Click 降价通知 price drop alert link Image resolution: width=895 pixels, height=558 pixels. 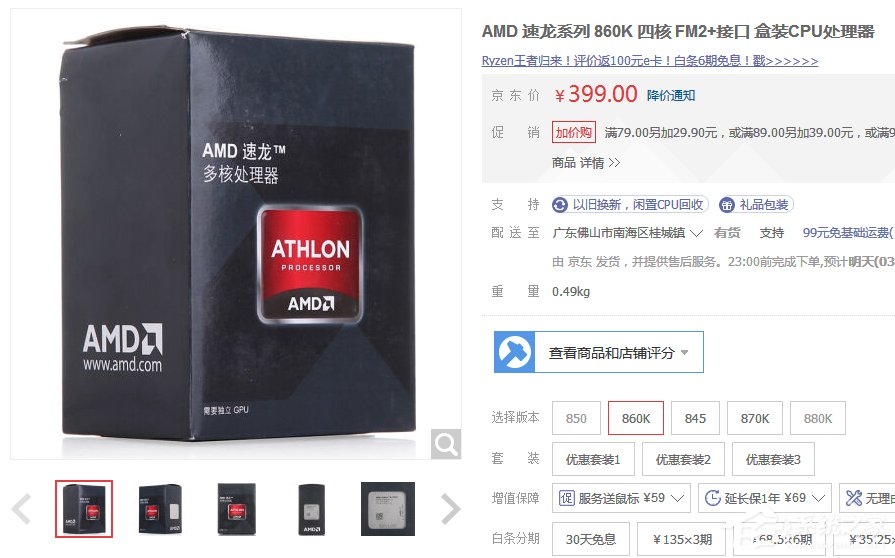pos(671,95)
